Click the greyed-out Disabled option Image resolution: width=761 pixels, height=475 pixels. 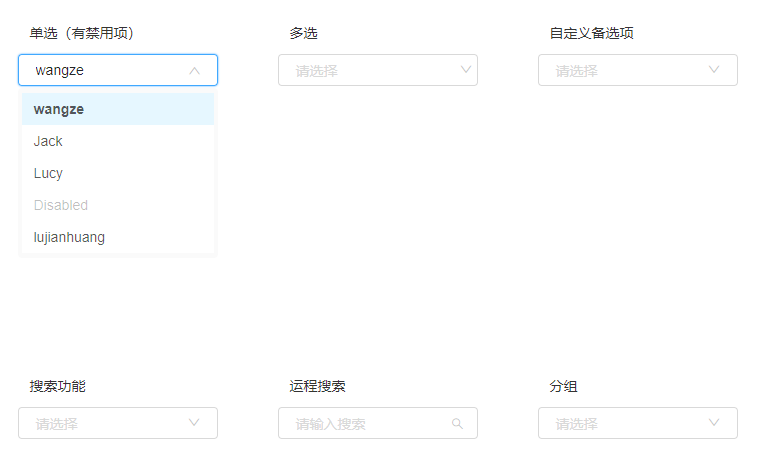[118, 205]
